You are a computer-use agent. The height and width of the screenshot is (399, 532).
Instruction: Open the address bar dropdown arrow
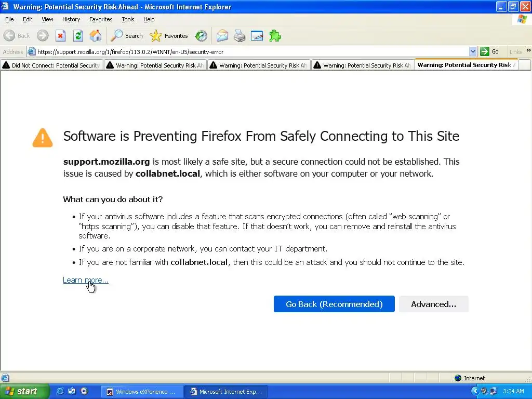(473, 51)
